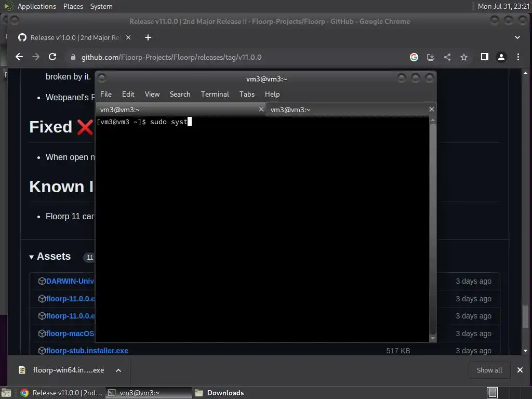Click the show desktop icon in taskbar
532x399 pixels.
6,393
